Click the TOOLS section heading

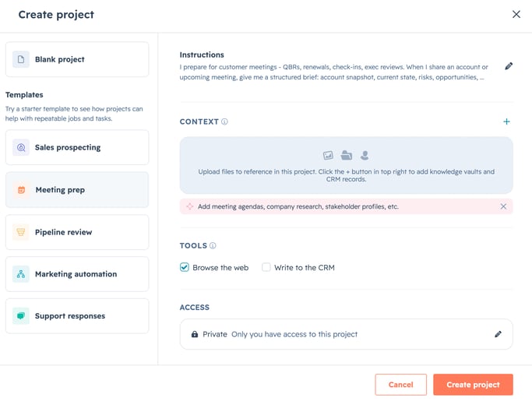coord(193,245)
